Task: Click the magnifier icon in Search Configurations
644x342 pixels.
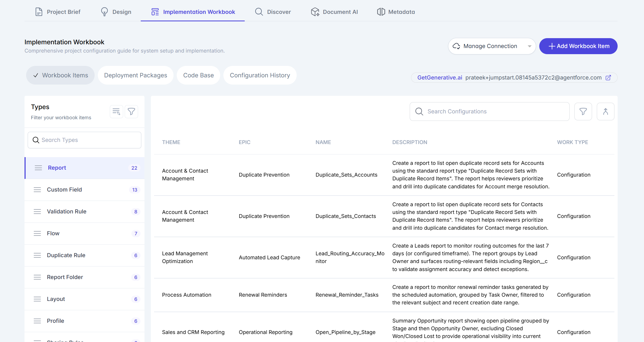Action: pos(419,112)
